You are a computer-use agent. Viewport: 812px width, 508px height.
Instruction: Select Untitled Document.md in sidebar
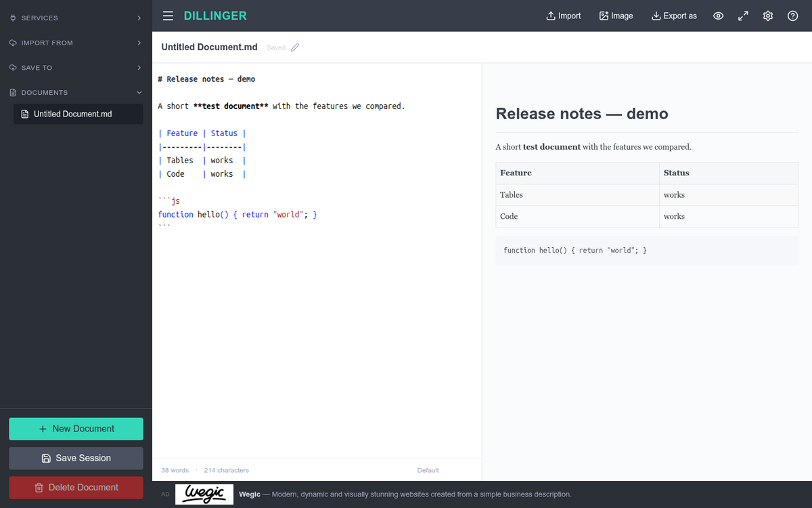[x=78, y=114]
